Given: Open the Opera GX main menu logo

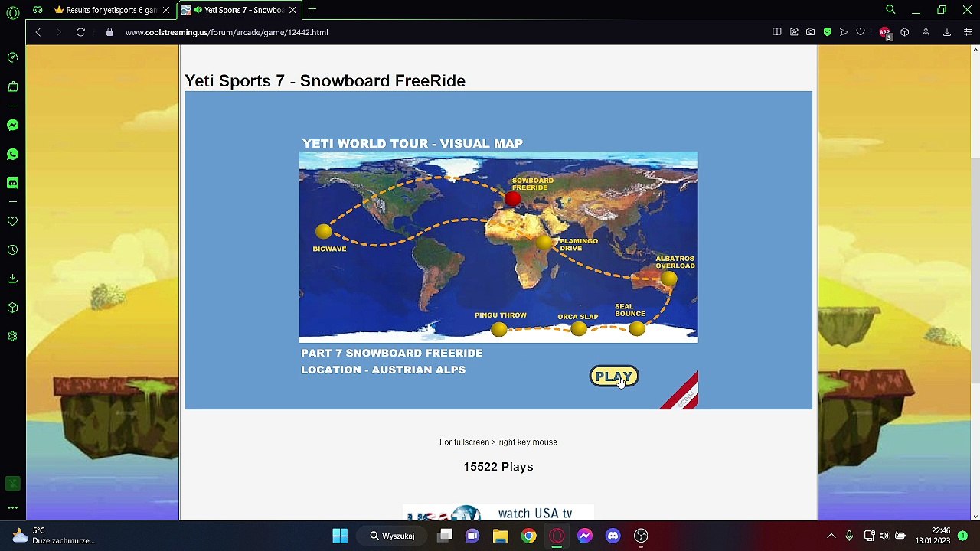Looking at the screenshot, I should tap(12, 13).
